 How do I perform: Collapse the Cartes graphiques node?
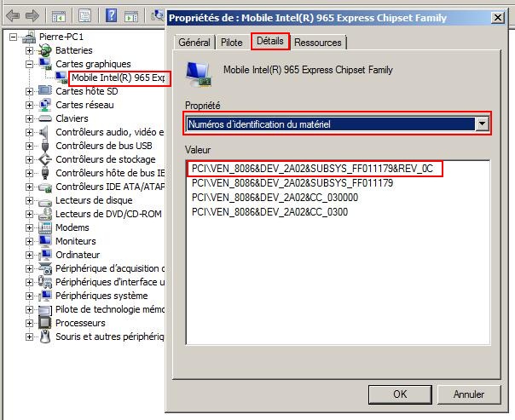point(29,64)
